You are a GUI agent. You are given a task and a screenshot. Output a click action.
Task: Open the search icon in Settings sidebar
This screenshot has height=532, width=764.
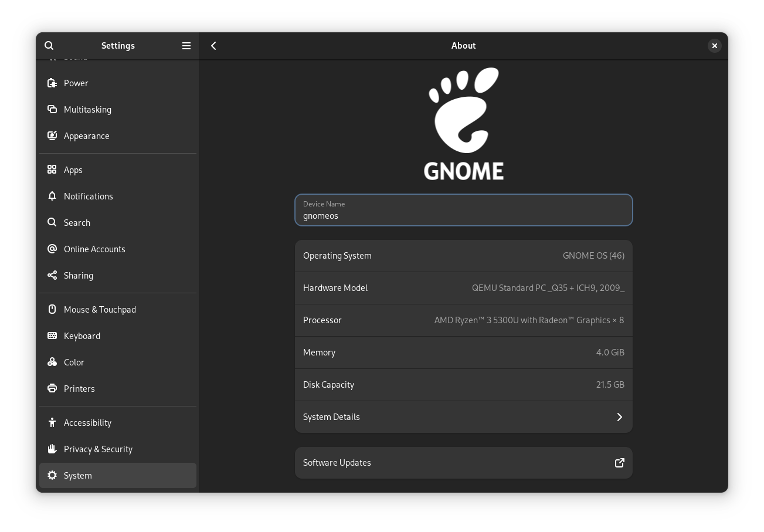click(49, 45)
